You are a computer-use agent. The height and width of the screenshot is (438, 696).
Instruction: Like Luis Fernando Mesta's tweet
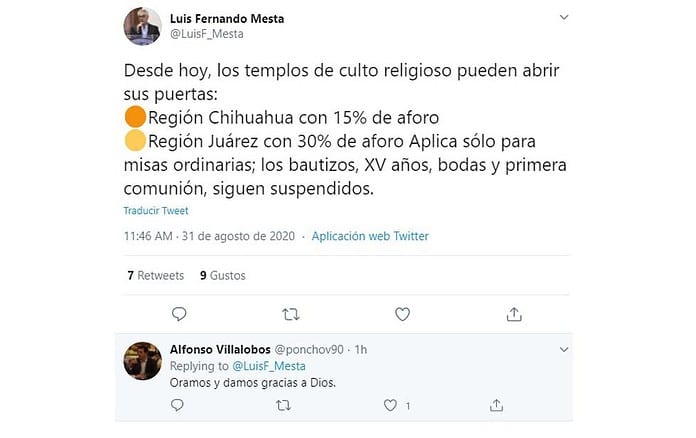click(402, 314)
